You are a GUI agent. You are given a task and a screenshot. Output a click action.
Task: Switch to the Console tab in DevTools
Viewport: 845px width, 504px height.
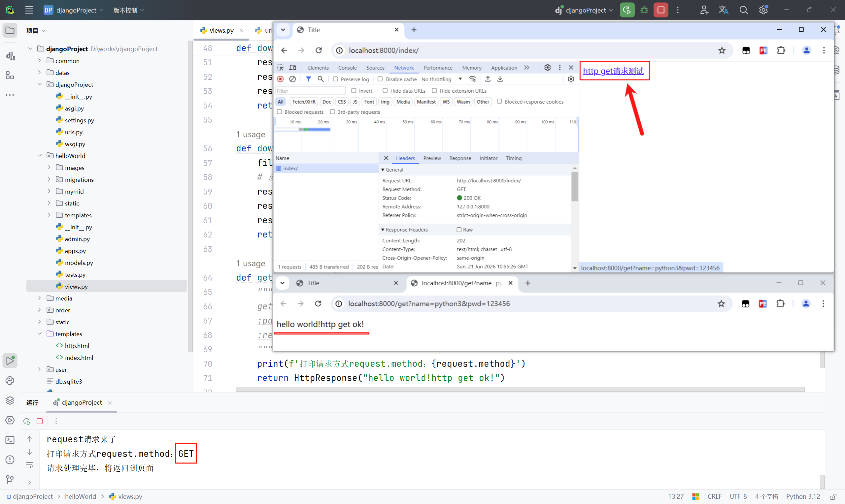347,68
